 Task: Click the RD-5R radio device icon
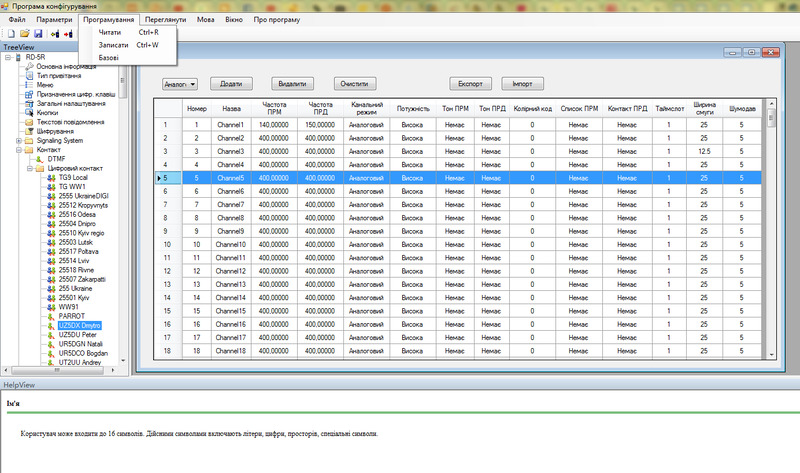point(18,57)
